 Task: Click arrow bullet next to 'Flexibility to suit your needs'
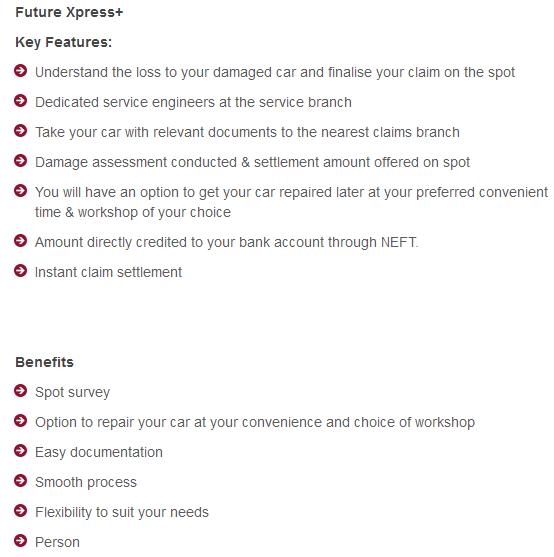point(21,511)
